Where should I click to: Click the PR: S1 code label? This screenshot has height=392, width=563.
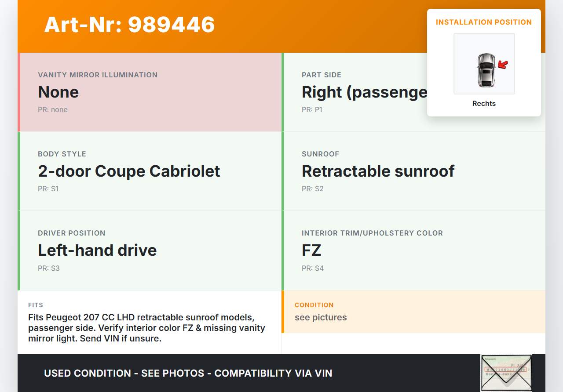[x=48, y=189]
